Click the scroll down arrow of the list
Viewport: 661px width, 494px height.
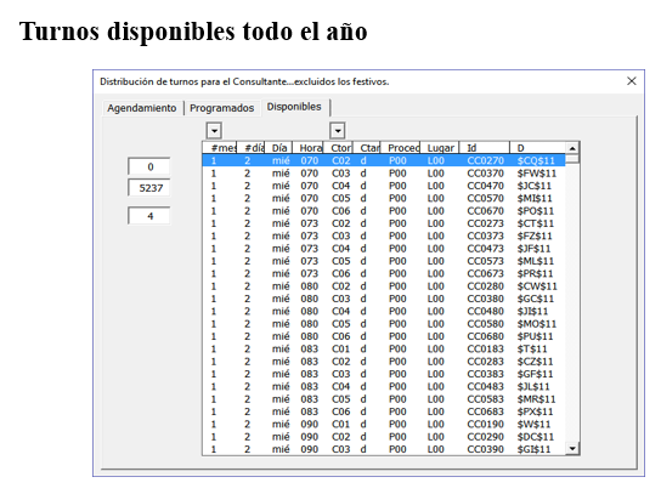(572, 448)
